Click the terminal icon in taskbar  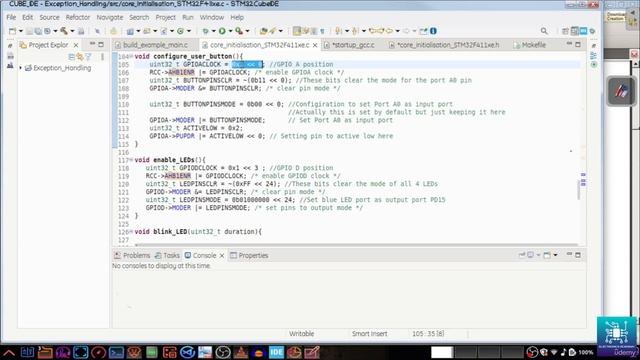point(116,352)
